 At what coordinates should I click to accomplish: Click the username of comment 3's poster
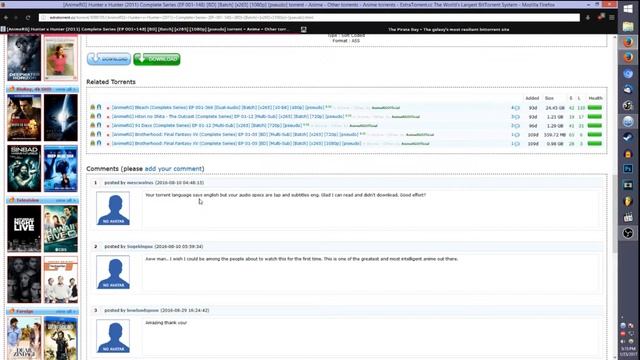[142, 310]
